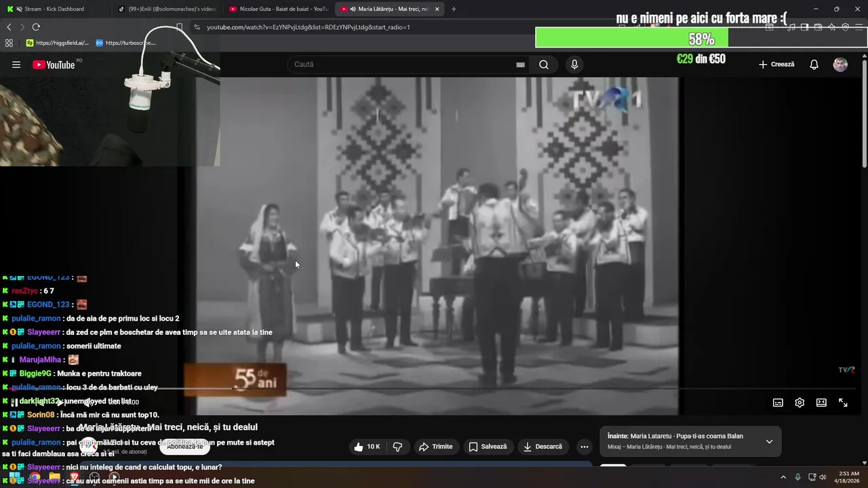
Task: Open the browser's music-note media control icon
Action: [791, 27]
